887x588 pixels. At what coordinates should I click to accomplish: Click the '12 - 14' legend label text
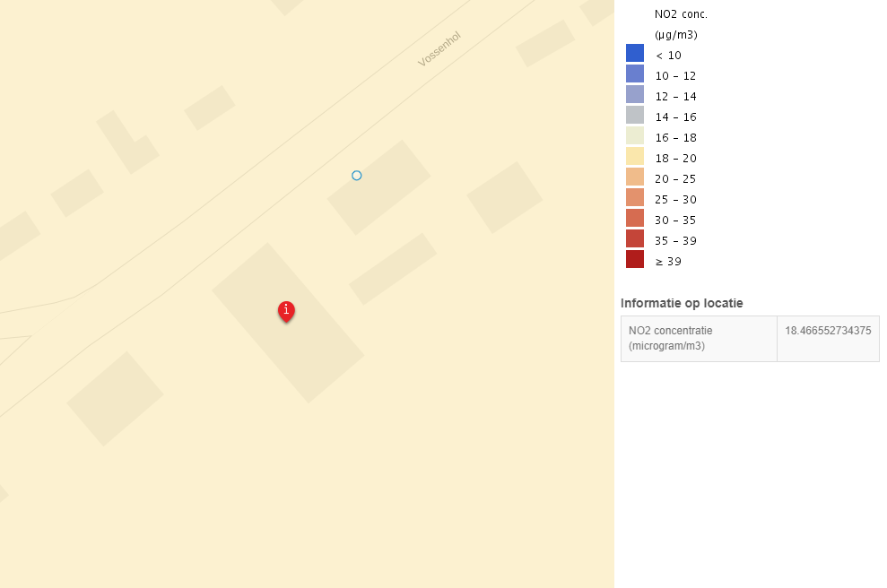point(676,97)
